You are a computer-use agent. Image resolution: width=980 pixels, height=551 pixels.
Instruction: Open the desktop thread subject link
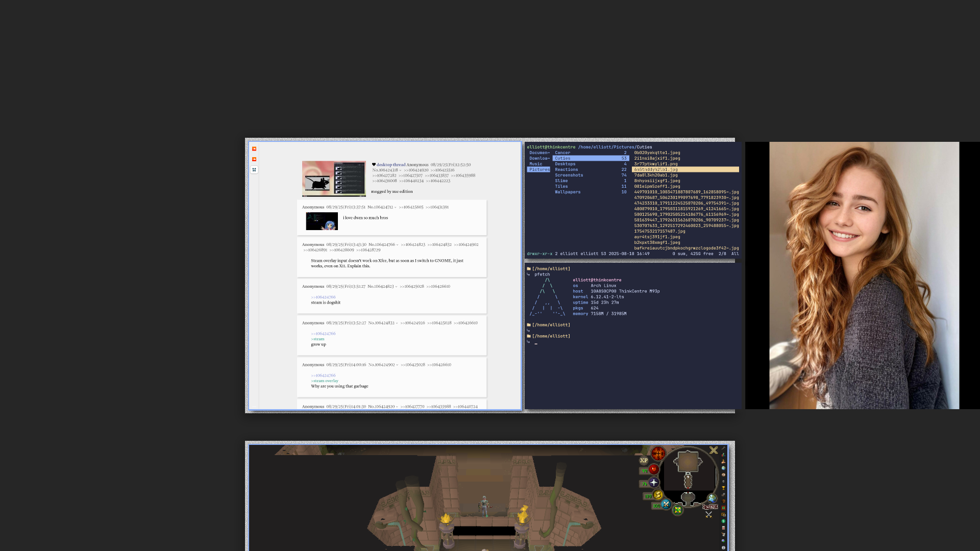tap(391, 165)
